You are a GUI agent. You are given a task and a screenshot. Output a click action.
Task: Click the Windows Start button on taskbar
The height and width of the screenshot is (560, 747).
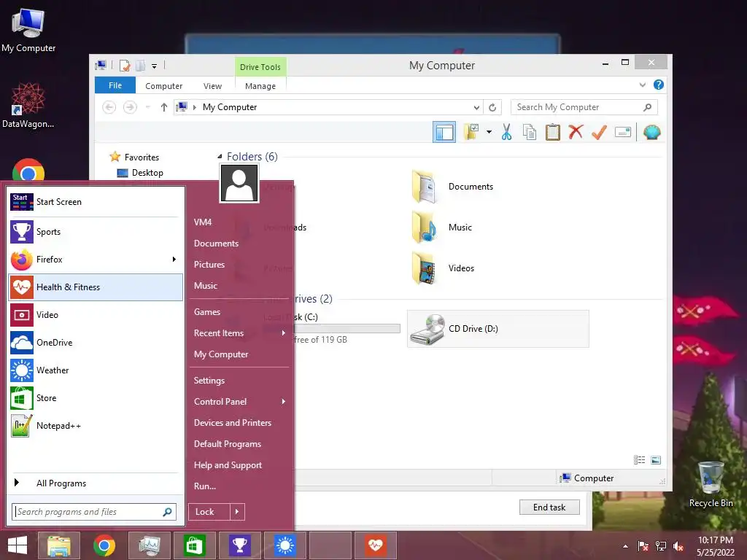(18, 545)
